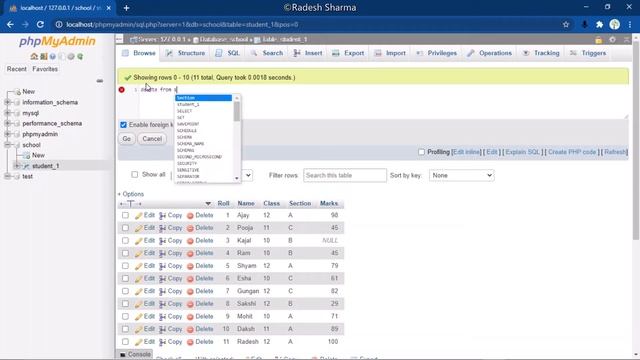Click the red Delete icon in Esha's row

[x=190, y=279]
